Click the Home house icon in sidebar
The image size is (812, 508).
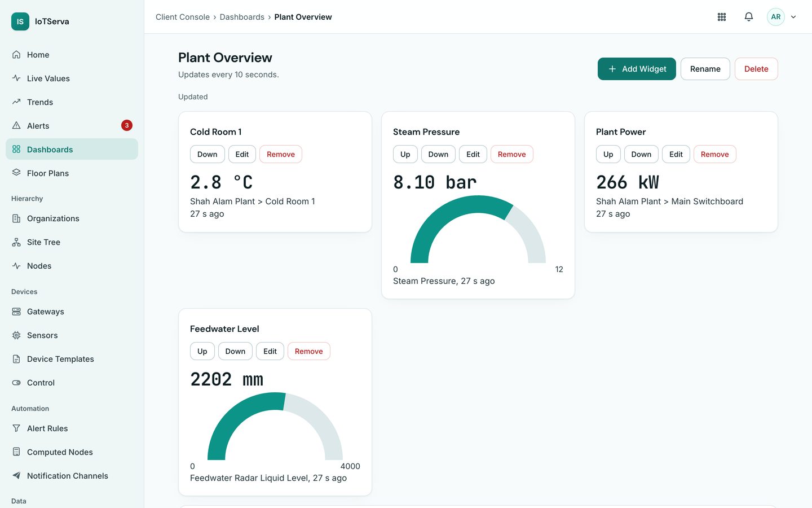point(16,55)
